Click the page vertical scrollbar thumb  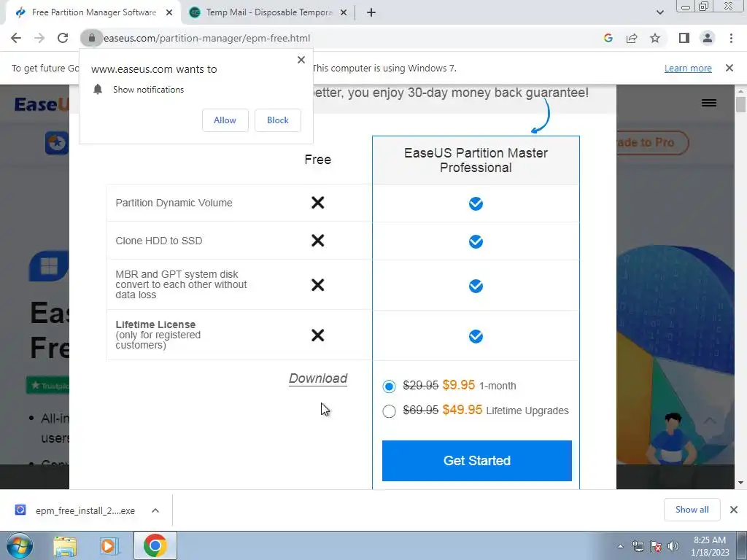(x=740, y=104)
